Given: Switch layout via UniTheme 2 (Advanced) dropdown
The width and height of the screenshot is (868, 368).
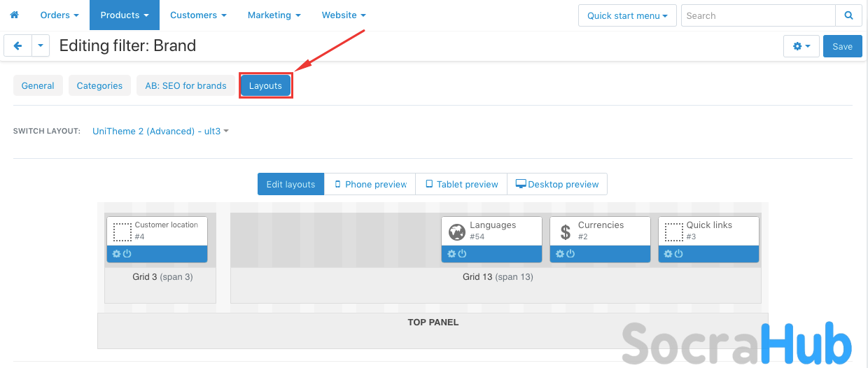Looking at the screenshot, I should point(161,131).
